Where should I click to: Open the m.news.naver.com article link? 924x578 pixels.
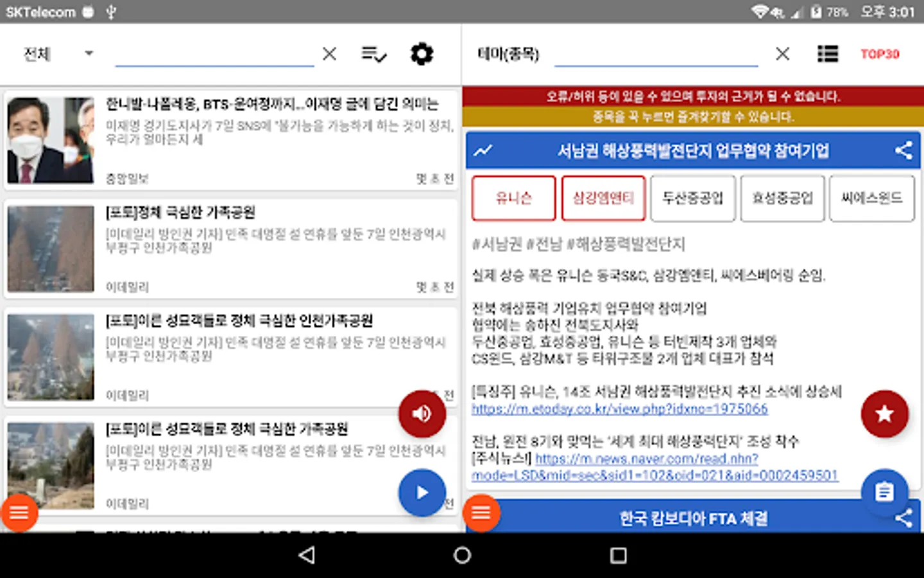click(x=654, y=467)
